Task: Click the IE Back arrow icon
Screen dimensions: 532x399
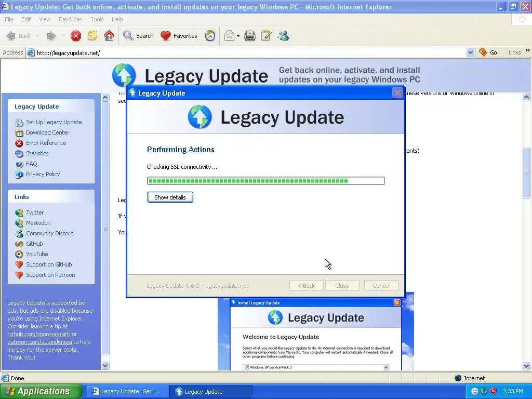Action: pos(11,36)
